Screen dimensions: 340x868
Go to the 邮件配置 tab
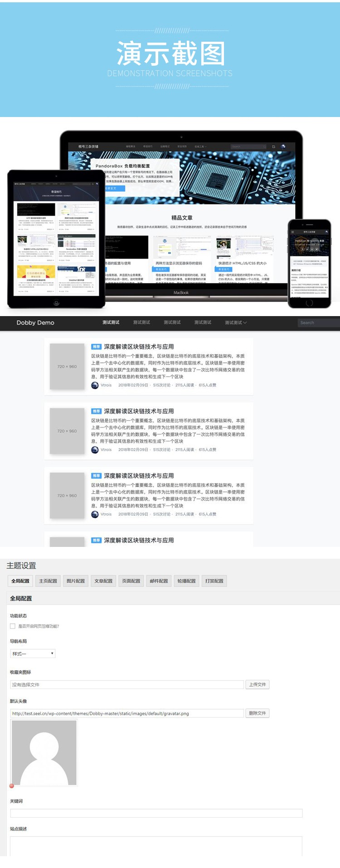coord(159,581)
